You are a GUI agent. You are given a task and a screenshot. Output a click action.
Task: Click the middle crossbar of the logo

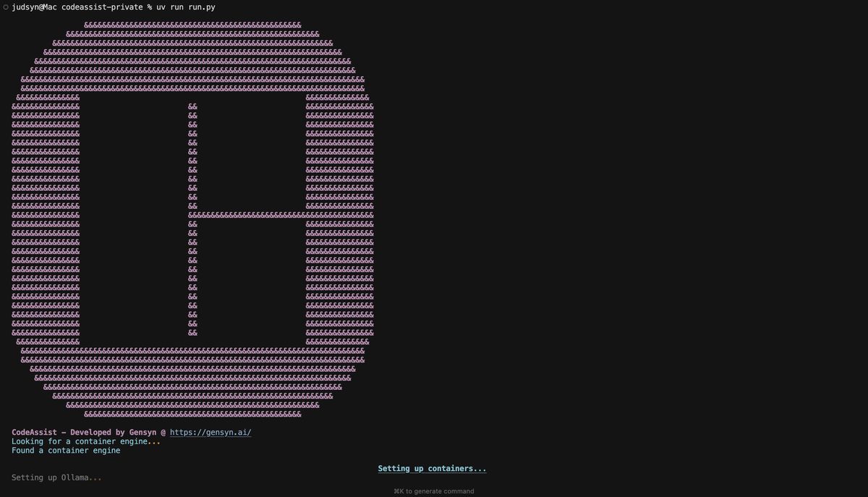click(x=282, y=215)
